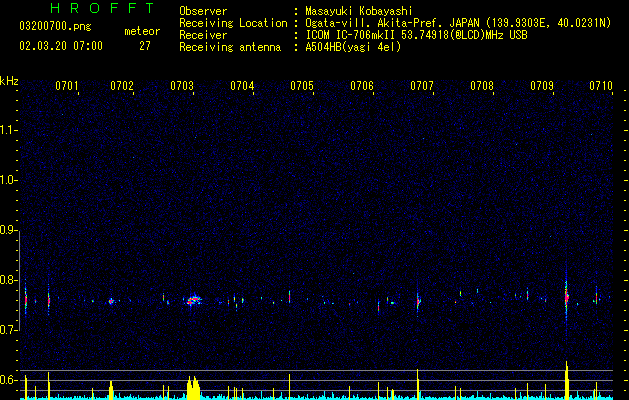This screenshot has height=400, width=629.
Task: Click the 0.7 kHz axis label
Action: tap(8, 330)
